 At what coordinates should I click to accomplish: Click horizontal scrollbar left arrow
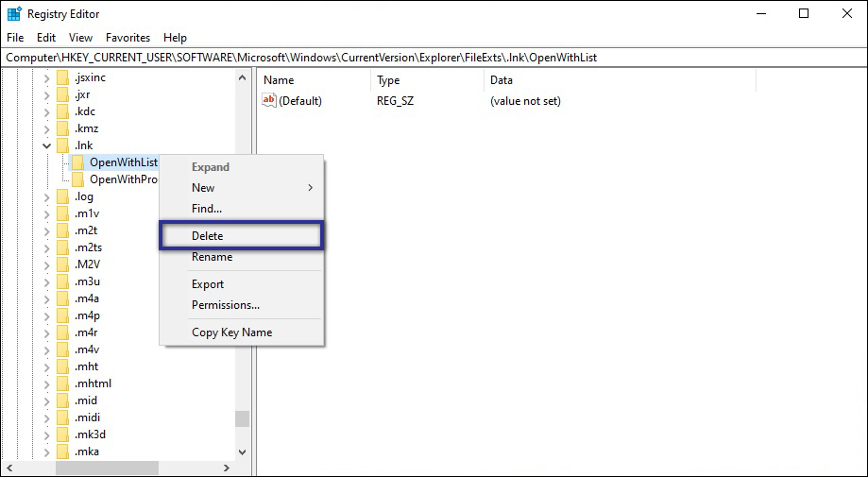[x=9, y=468]
